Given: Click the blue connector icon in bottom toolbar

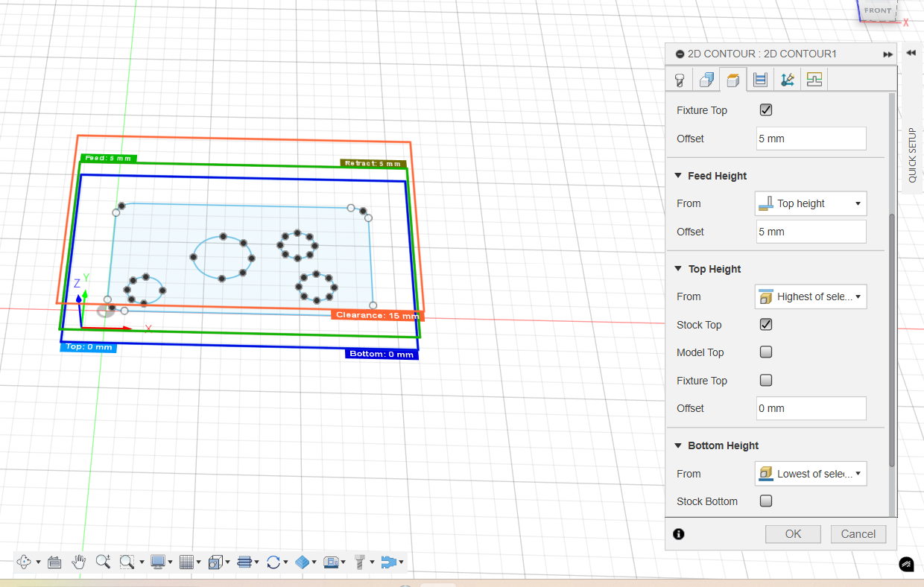Looking at the screenshot, I should [x=388, y=562].
